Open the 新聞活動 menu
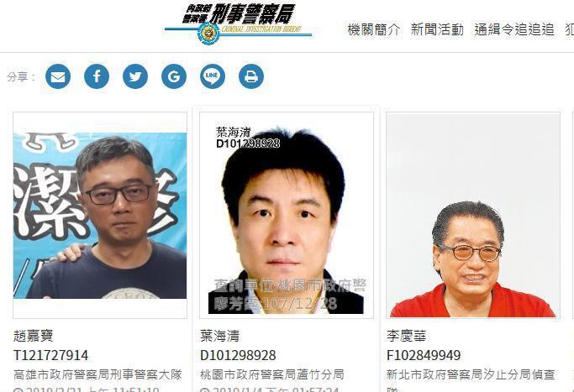This screenshot has height=392, width=574. pos(437,29)
